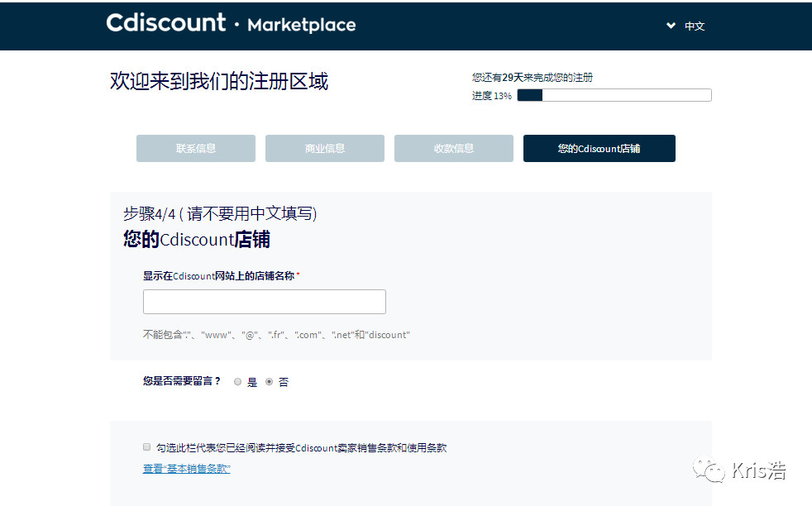Click the 您是否需要留言？ label
812x506 pixels.
[182, 381]
